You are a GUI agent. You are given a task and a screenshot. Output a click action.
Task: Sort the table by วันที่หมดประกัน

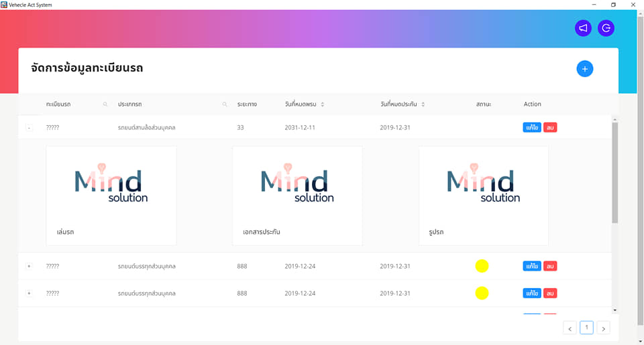[x=423, y=105]
